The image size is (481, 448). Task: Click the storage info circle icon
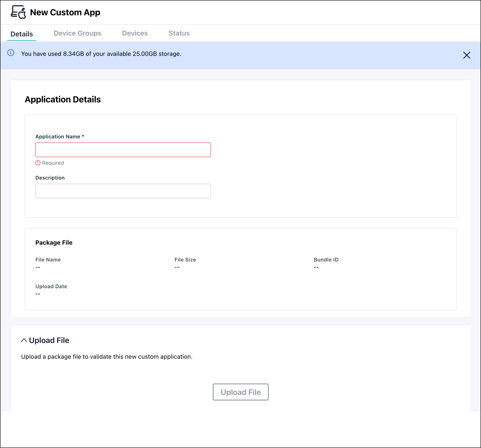coord(11,53)
